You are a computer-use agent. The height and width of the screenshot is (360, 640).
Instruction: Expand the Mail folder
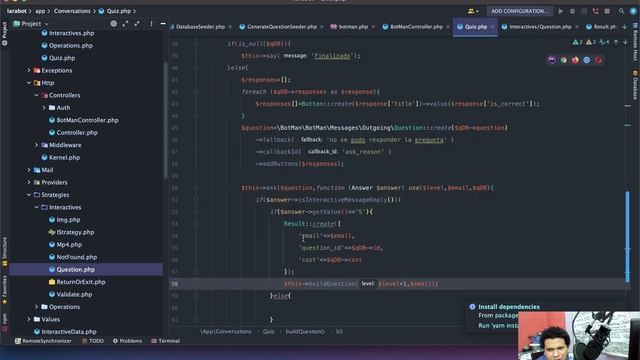pyautogui.click(x=29, y=170)
